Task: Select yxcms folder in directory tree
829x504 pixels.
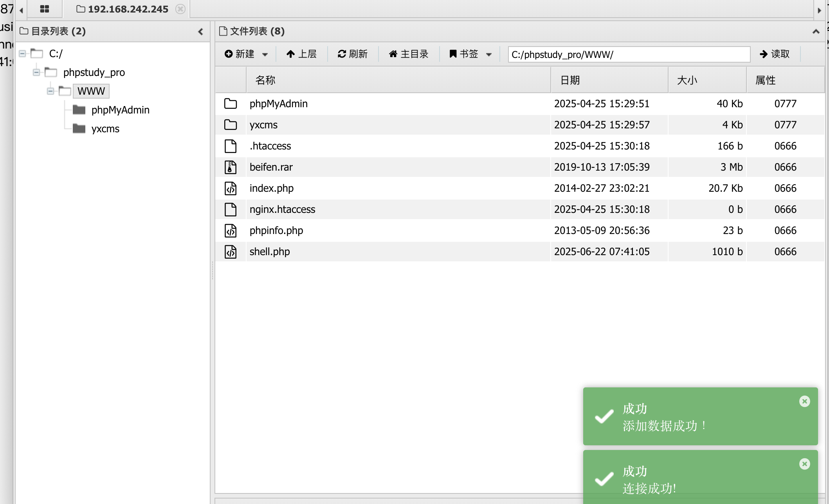Action: pyautogui.click(x=105, y=129)
